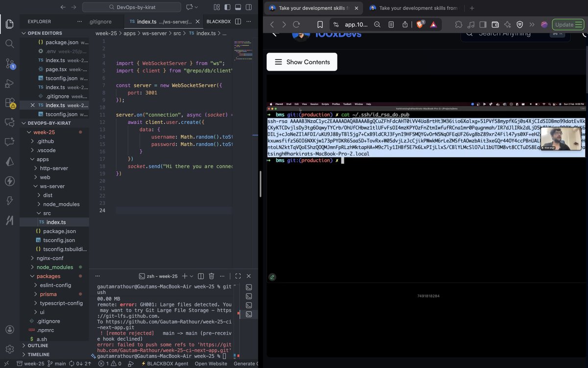Image resolution: width=588 pixels, height=368 pixels.
Task: Open the Run and Debug view
Action: tap(9, 83)
